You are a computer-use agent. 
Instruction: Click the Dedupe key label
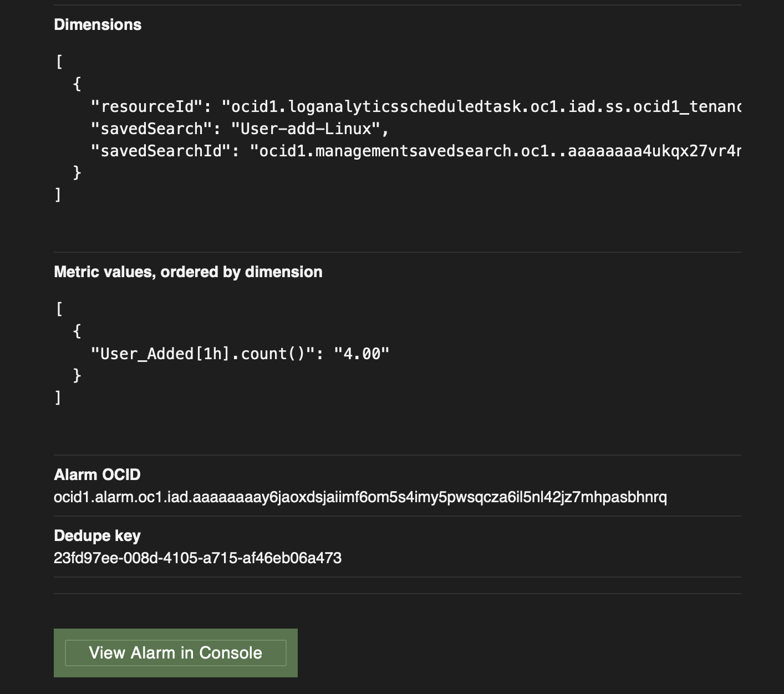[97, 536]
